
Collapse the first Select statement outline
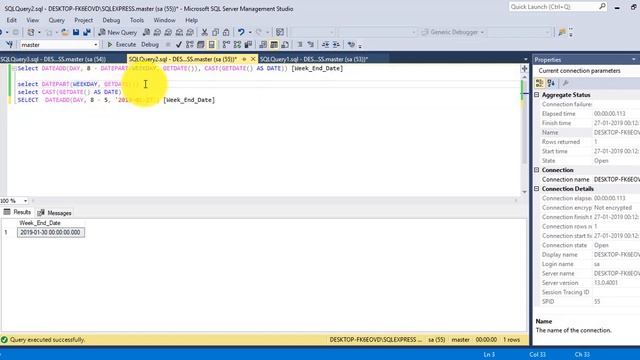pyautogui.click(x=14, y=69)
